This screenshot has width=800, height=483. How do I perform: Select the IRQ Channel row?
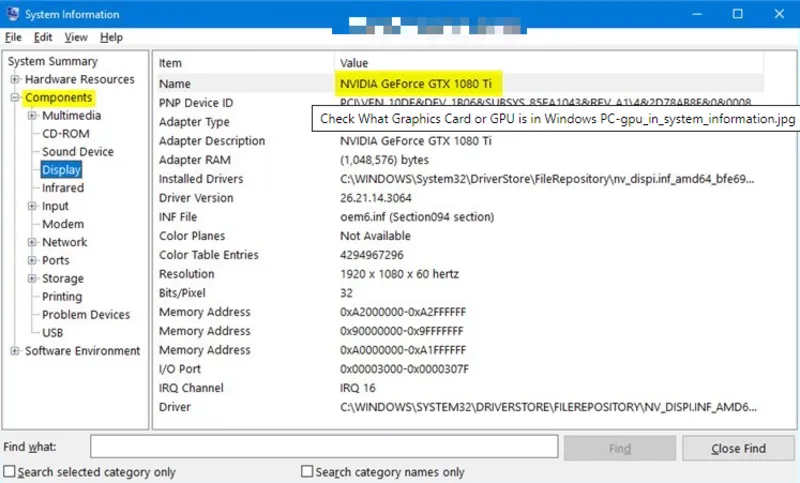(x=459, y=388)
